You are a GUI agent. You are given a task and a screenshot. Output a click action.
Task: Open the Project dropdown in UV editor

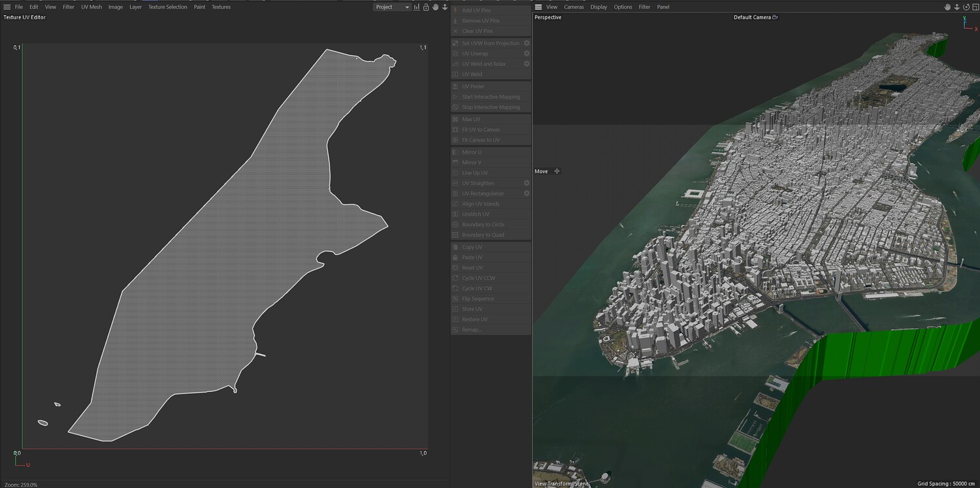point(393,7)
